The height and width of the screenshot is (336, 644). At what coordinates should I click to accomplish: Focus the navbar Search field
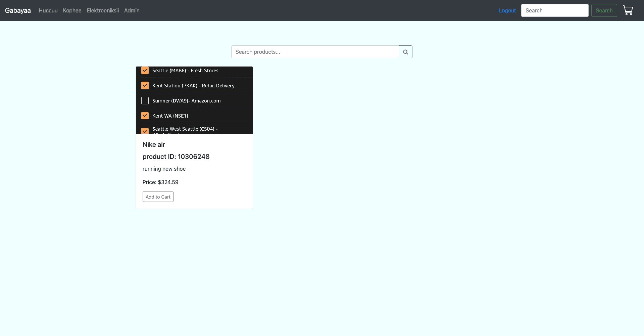pos(554,10)
